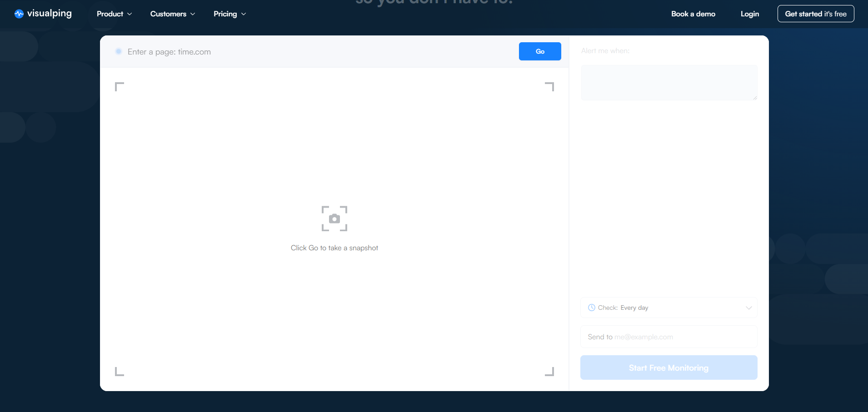Click the visualping pulse logo icon
Viewport: 868px width, 412px height.
click(x=19, y=14)
